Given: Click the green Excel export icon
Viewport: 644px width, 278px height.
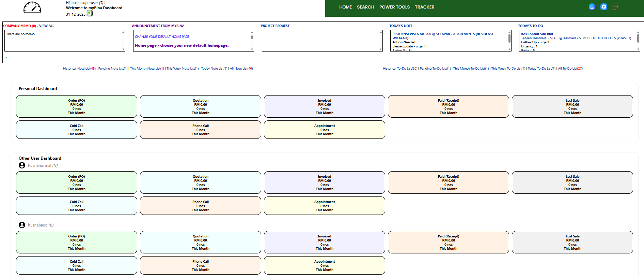Looking at the screenshot, I should pos(89,14).
